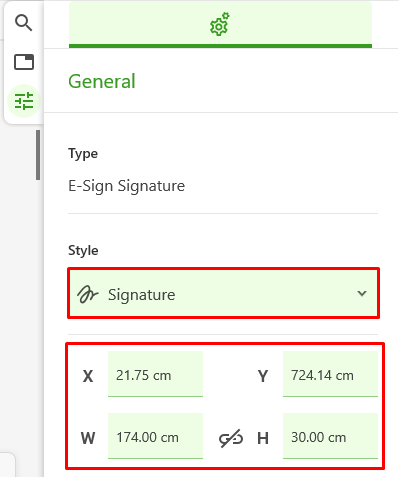399x477 pixels.
Task: Click the General section heading
Action: (x=102, y=81)
